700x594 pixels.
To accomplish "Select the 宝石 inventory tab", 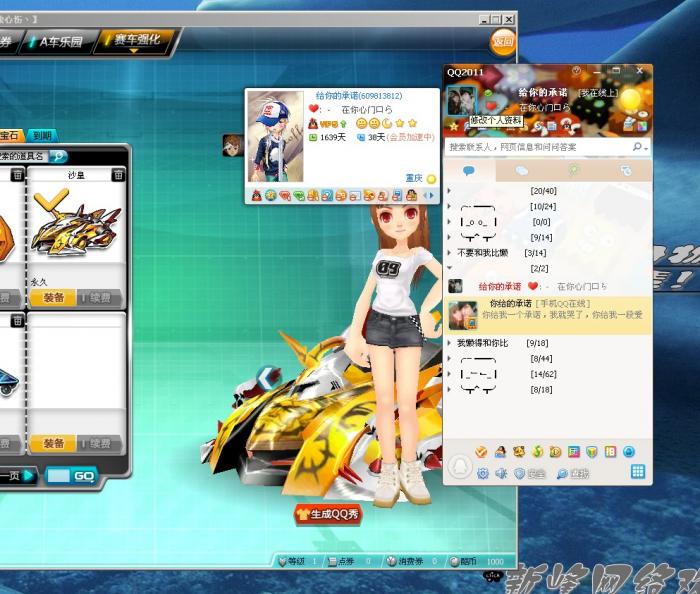I will 10,135.
